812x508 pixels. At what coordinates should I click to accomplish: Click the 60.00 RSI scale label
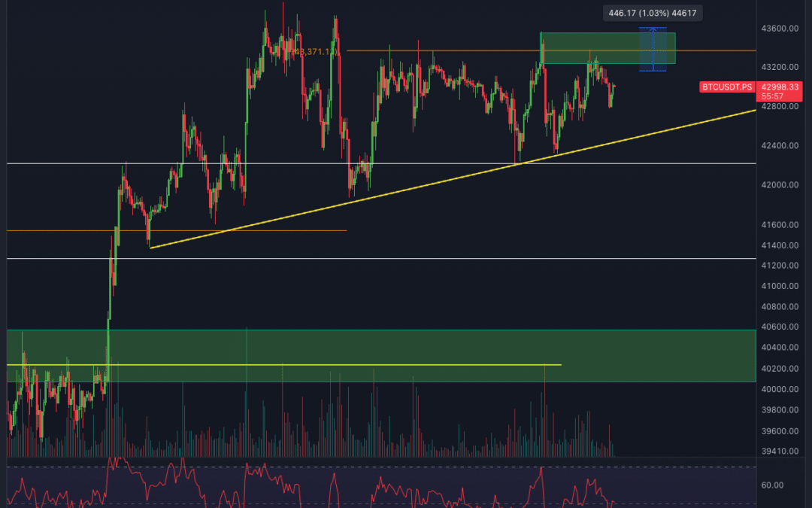coord(772,485)
